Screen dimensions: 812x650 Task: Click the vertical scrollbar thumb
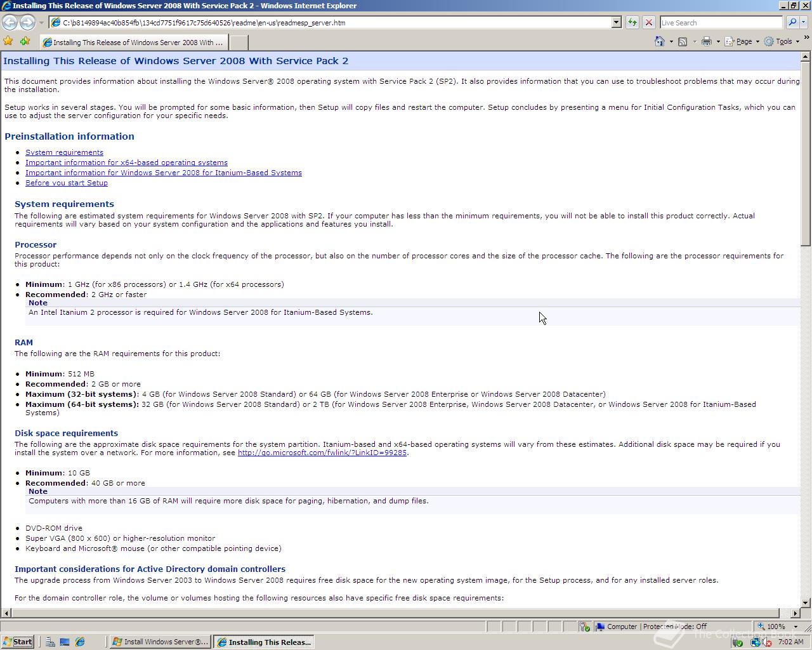(x=806, y=154)
